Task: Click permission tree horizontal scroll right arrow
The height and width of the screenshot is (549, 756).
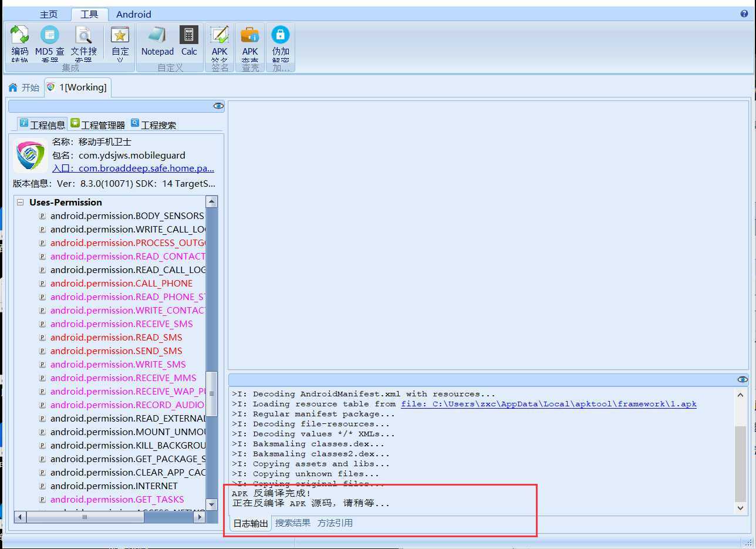Action: [200, 517]
